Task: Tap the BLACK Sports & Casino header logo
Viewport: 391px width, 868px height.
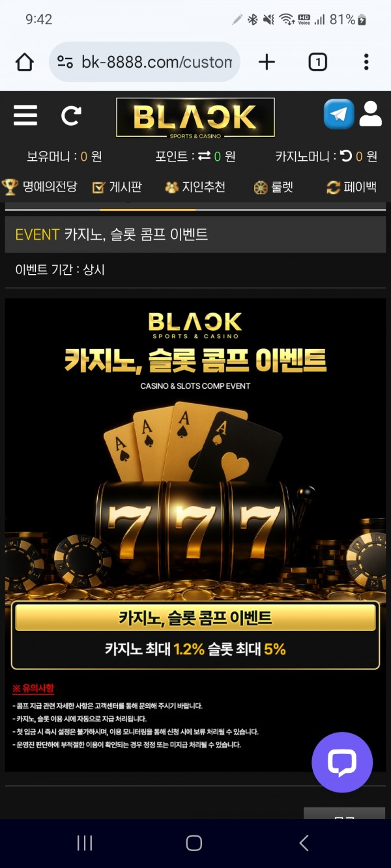Action: (x=195, y=117)
